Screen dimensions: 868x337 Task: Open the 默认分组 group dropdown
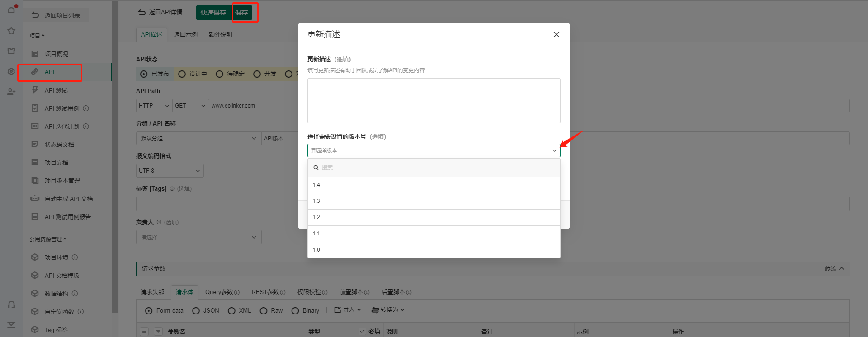(198, 138)
